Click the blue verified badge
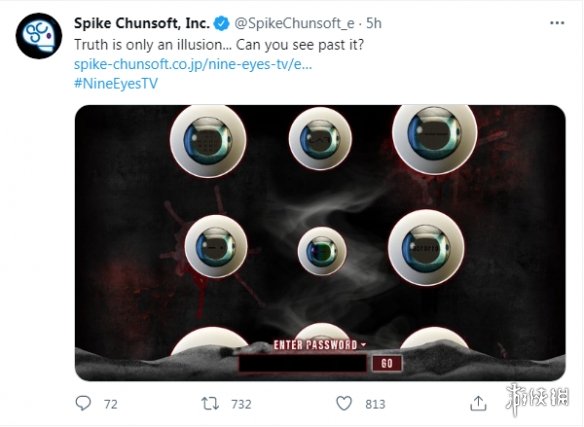This screenshot has width=584, height=427. (x=221, y=23)
